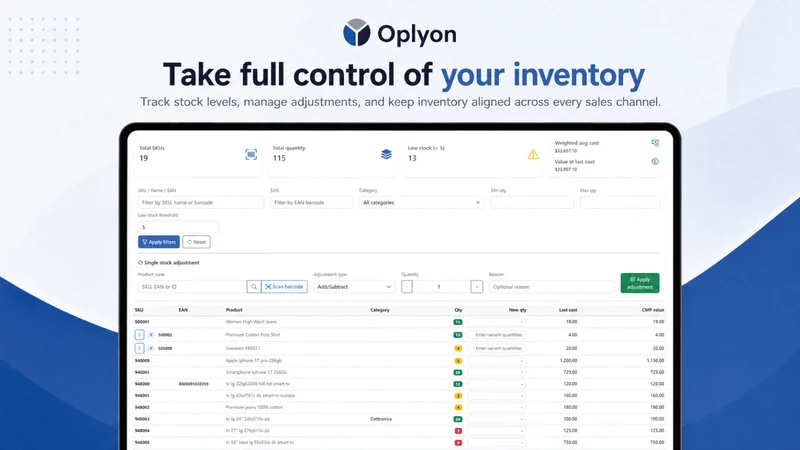The width and height of the screenshot is (800, 450).
Task: Click the New qty column header
Action: pyautogui.click(x=517, y=310)
